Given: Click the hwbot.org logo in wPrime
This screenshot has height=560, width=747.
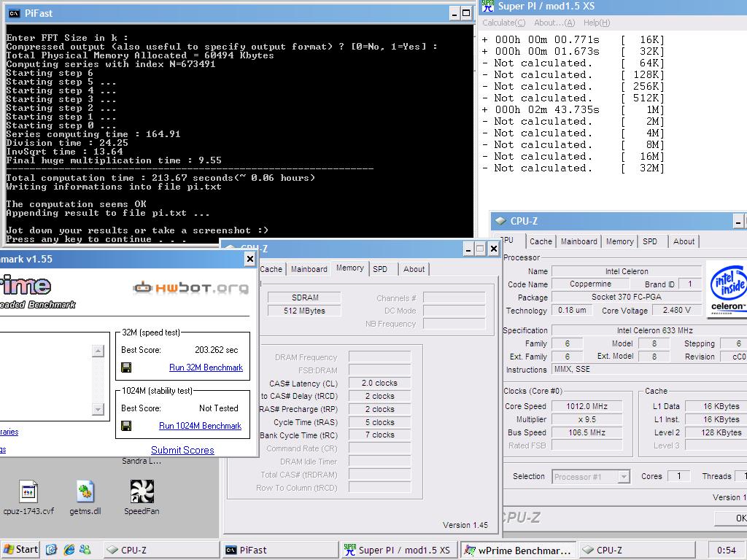Looking at the screenshot, I should (x=190, y=287).
